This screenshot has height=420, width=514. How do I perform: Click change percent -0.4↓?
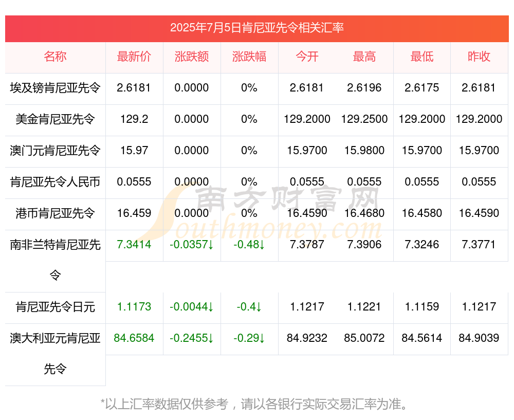coord(249,307)
